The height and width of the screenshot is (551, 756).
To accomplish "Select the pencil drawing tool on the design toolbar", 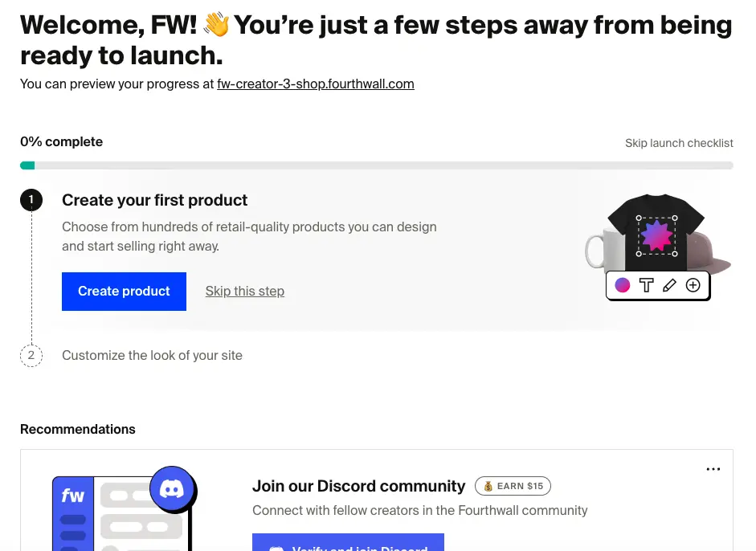I will click(668, 285).
